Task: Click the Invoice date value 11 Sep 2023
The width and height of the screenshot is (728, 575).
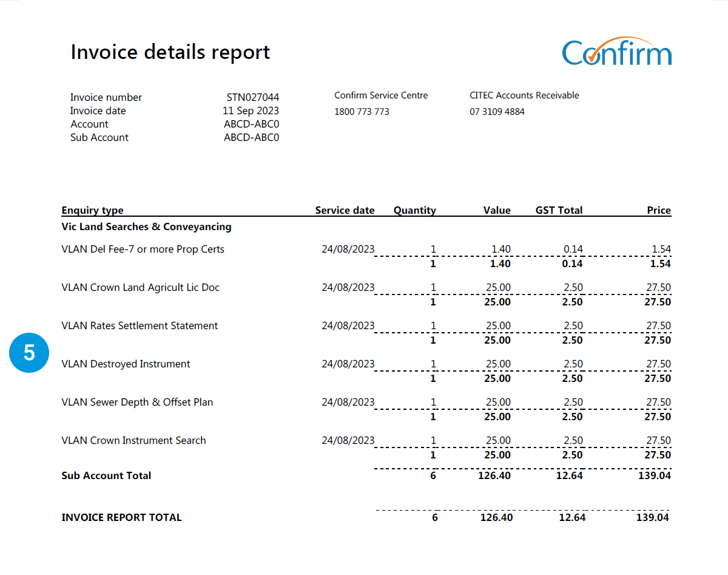Action: point(251,111)
